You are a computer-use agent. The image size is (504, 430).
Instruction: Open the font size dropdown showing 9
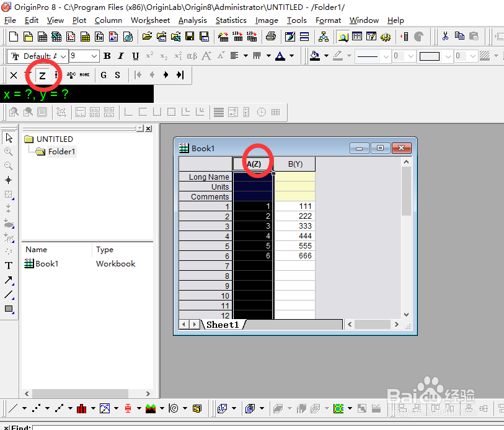[94, 56]
